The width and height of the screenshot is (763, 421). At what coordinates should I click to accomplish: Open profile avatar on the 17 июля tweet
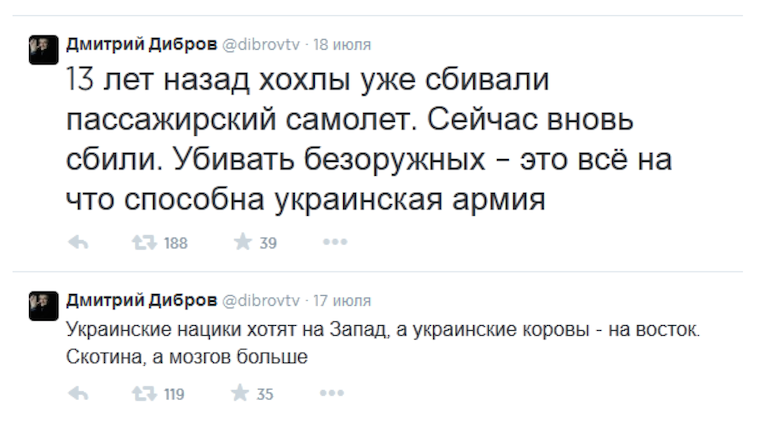pos(42,306)
